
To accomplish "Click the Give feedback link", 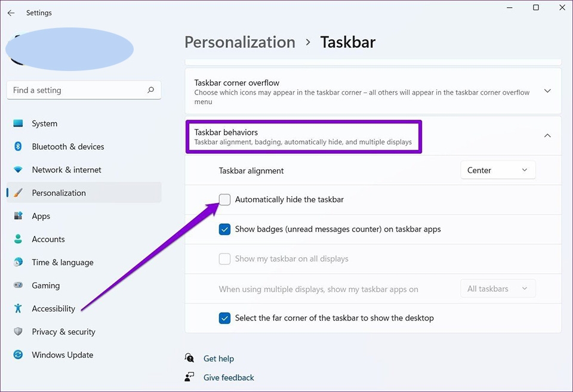I will [x=229, y=378].
